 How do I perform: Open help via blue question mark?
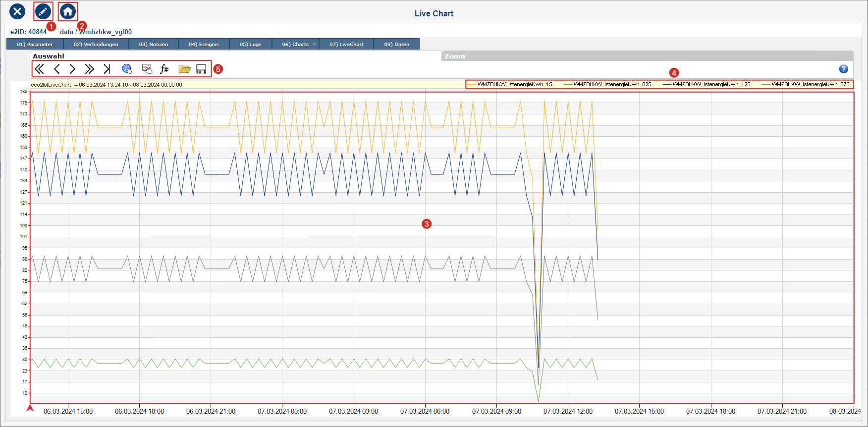tap(844, 69)
